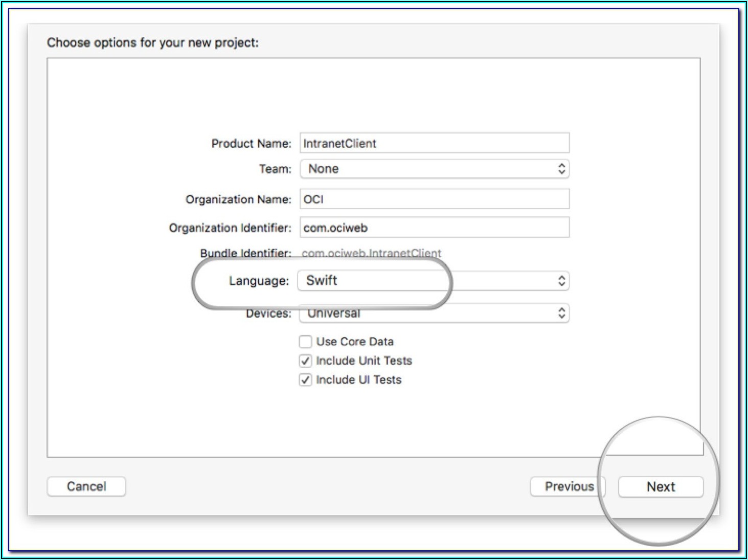Click the "Choose options for your new project" heading
The height and width of the screenshot is (560, 748).
click(x=153, y=42)
